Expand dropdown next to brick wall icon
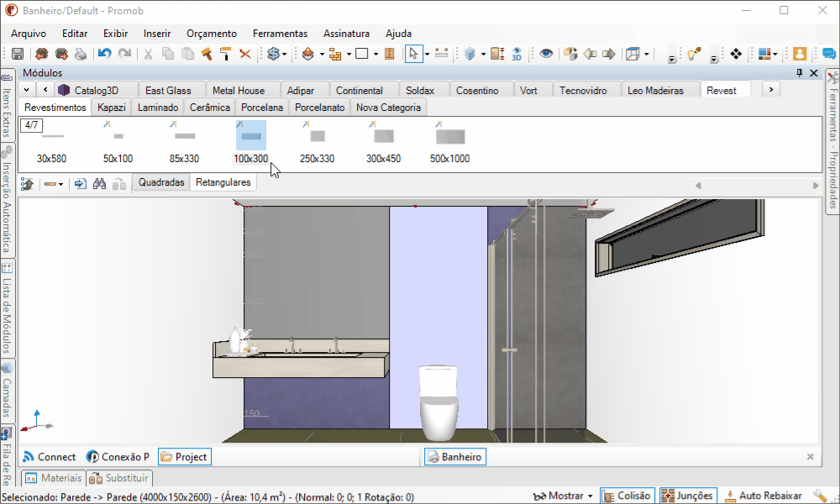The image size is (840, 504). click(349, 54)
